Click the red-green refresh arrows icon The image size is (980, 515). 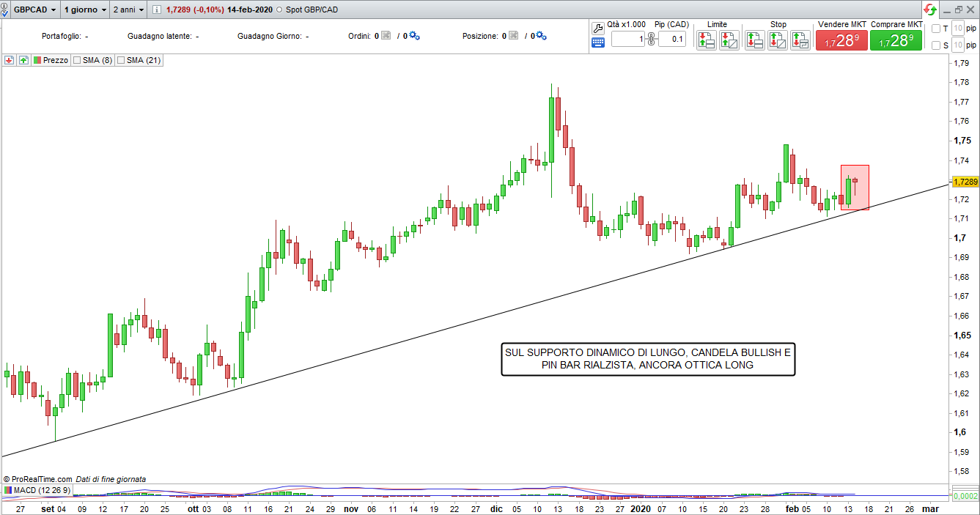(929, 10)
